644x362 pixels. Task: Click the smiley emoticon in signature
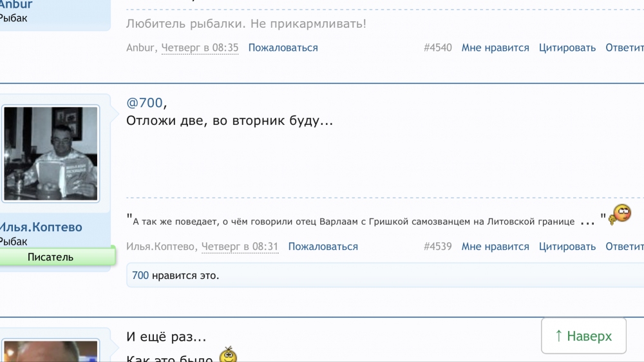(x=621, y=214)
